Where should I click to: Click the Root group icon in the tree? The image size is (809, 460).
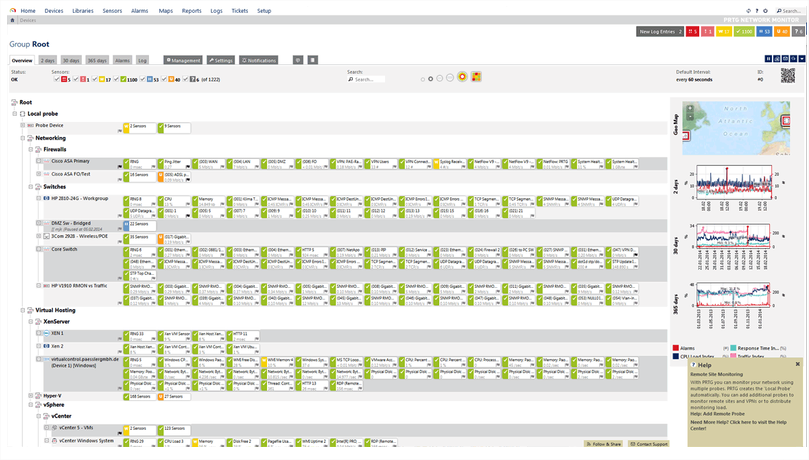coord(14,102)
